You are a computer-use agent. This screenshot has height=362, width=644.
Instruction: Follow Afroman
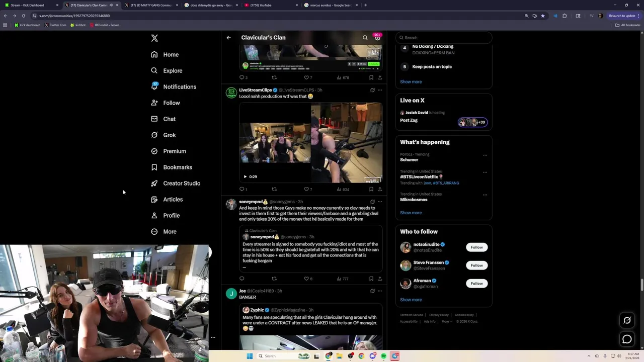[x=476, y=284]
